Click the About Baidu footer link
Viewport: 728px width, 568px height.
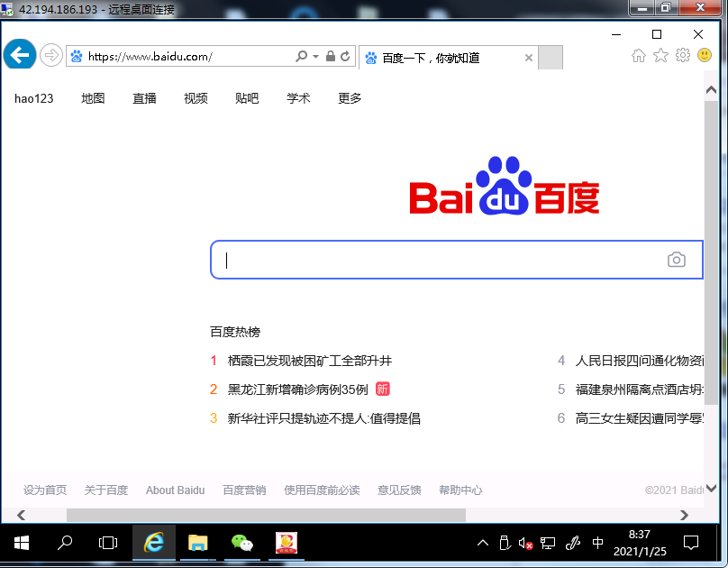[175, 490]
